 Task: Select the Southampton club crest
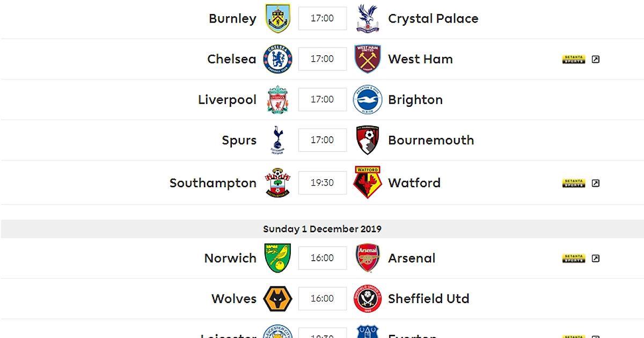point(277,183)
